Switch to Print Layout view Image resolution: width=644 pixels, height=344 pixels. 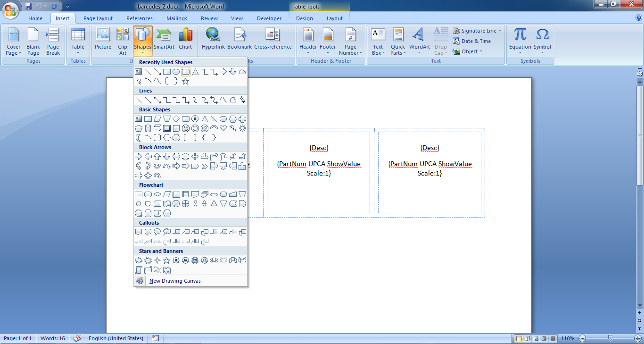point(519,338)
